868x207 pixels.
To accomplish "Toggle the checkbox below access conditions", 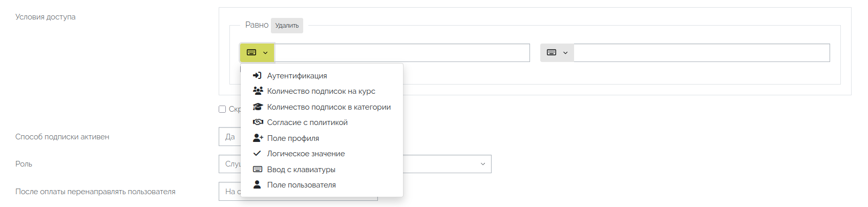I will (222, 109).
